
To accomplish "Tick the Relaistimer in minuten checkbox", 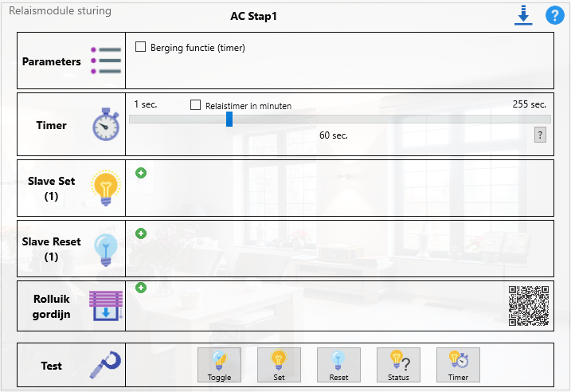I will (196, 105).
